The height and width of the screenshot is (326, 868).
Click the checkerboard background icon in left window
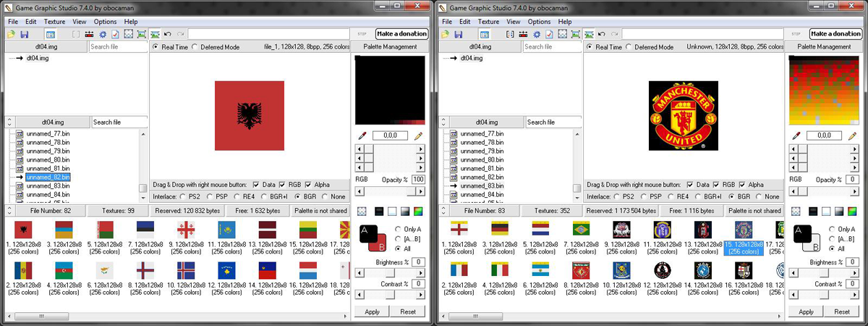pos(362,211)
